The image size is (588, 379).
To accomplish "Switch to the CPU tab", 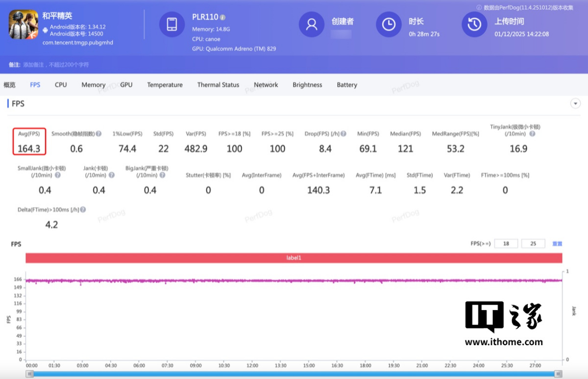I will pos(61,85).
